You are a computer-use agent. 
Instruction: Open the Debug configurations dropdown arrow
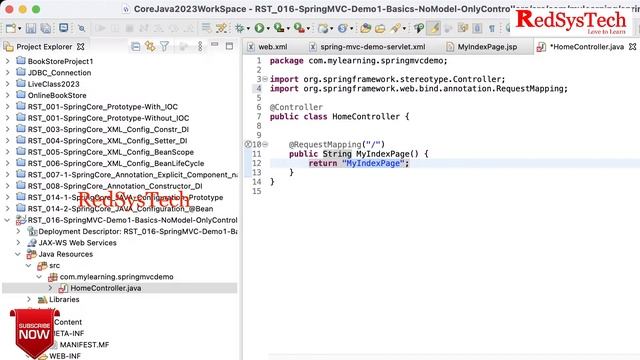click(248, 29)
